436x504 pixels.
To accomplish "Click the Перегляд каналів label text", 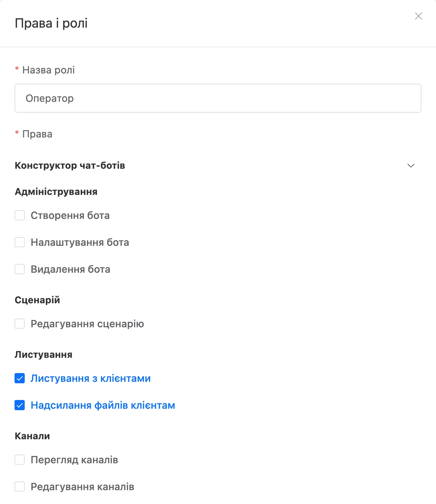I will coord(74,460).
